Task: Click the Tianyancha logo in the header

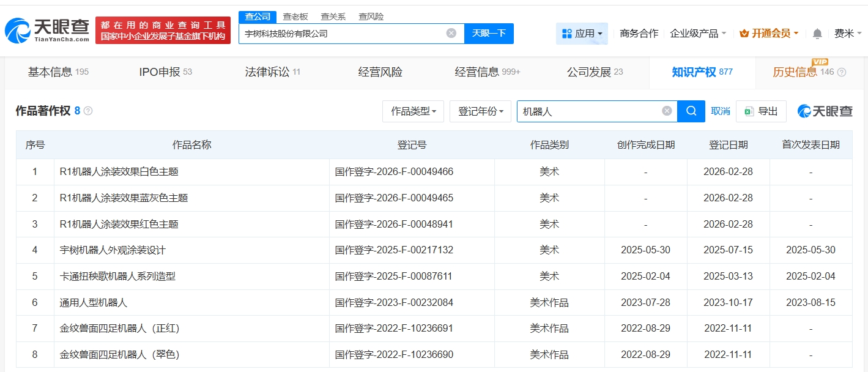Action: (x=48, y=30)
